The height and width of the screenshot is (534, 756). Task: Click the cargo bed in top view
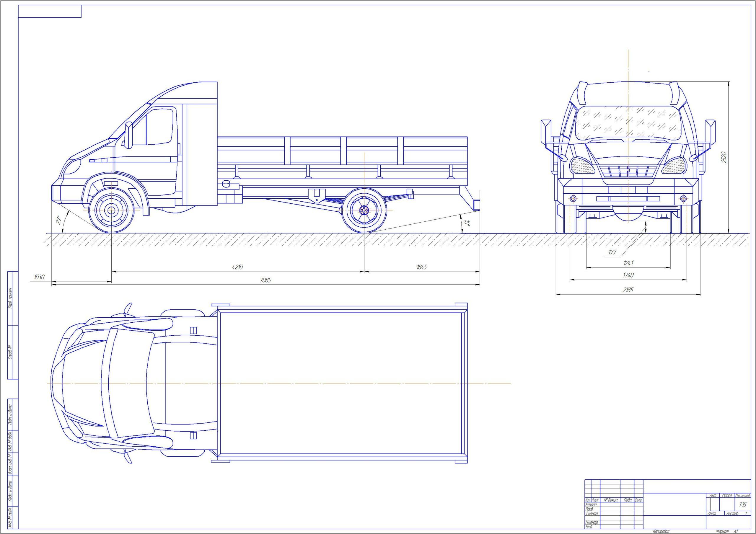341,383
